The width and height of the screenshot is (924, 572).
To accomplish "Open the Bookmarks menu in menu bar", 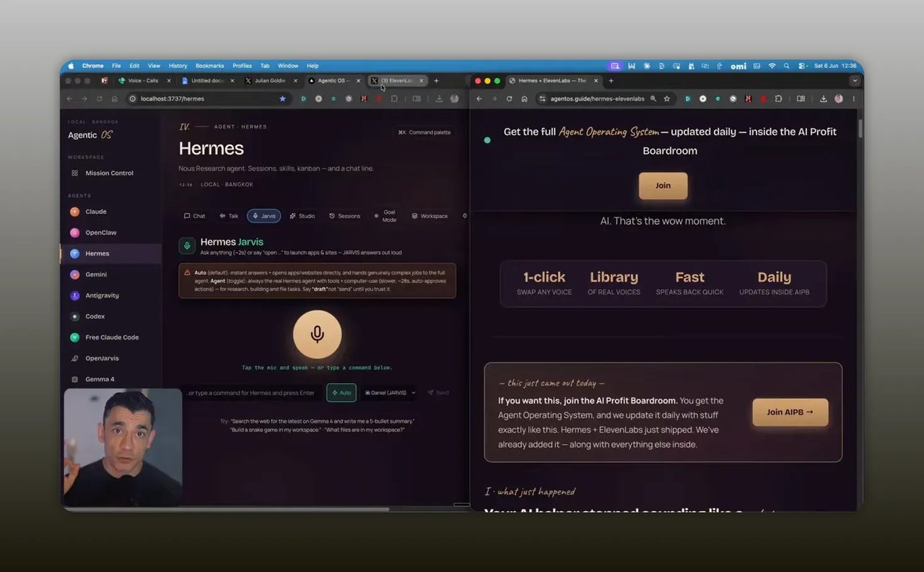I will click(x=209, y=66).
